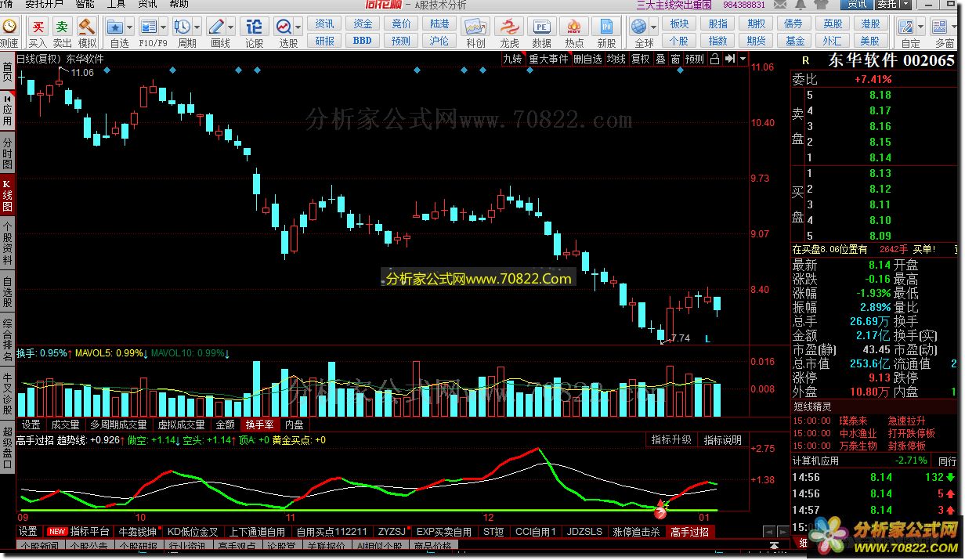Toggle 均线 moving averages display
The width and height of the screenshot is (965, 560).
point(616,59)
